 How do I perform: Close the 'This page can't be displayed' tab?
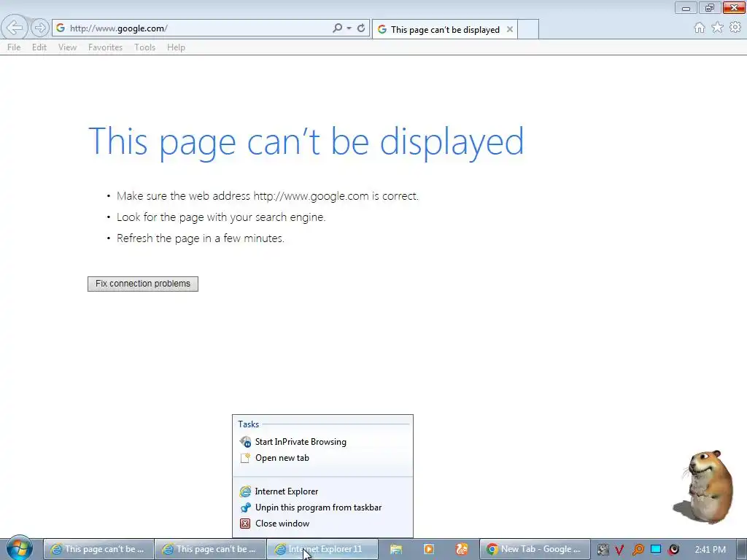[510, 29]
